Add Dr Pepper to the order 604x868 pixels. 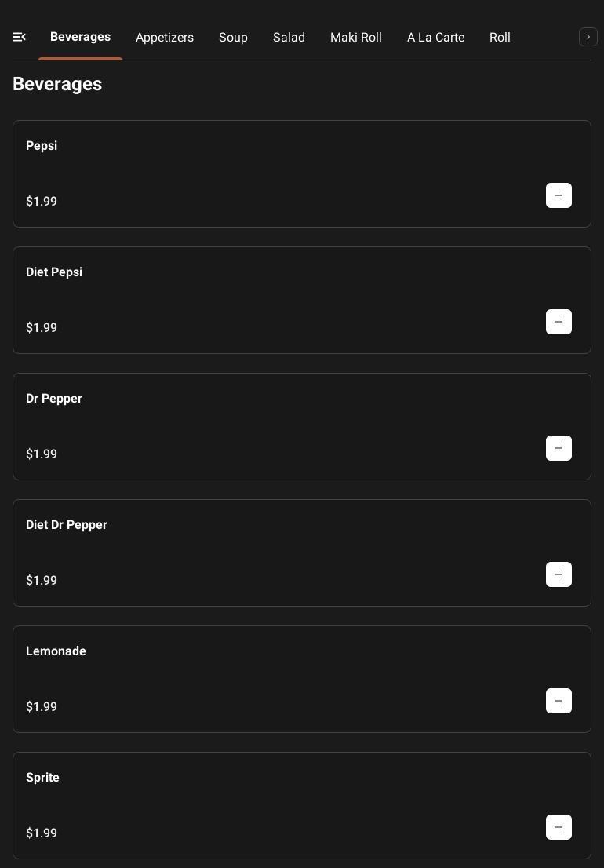pos(559,448)
